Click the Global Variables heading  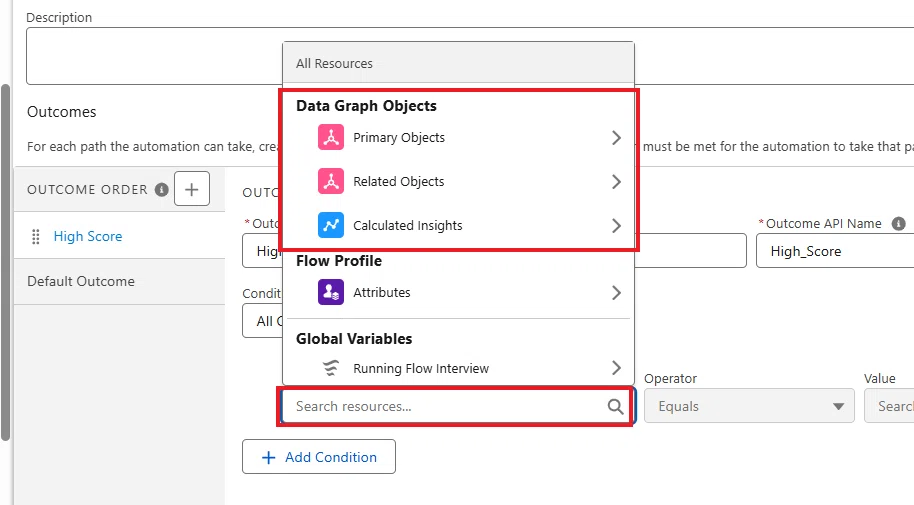pos(354,339)
